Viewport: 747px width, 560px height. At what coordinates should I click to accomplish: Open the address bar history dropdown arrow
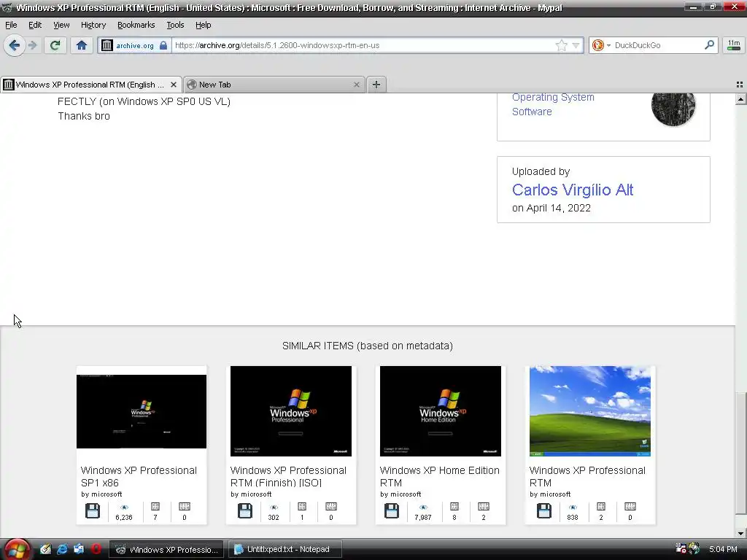pos(576,45)
